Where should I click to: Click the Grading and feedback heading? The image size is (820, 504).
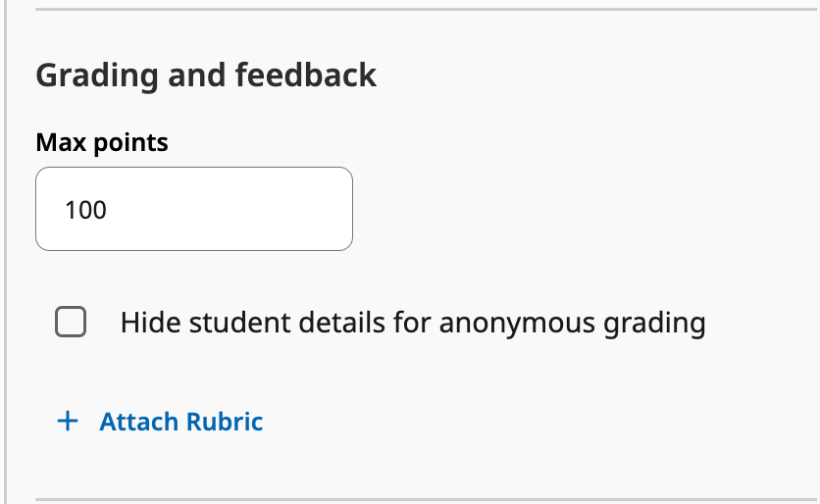click(206, 76)
